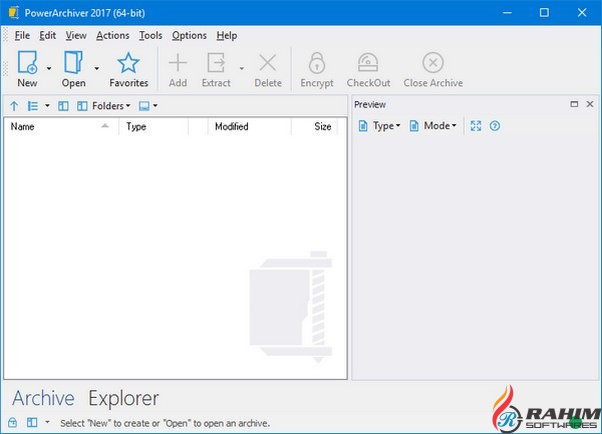Screen dimensions: 602x434
Task: Click the Encrypt padlock icon
Action: (x=317, y=63)
